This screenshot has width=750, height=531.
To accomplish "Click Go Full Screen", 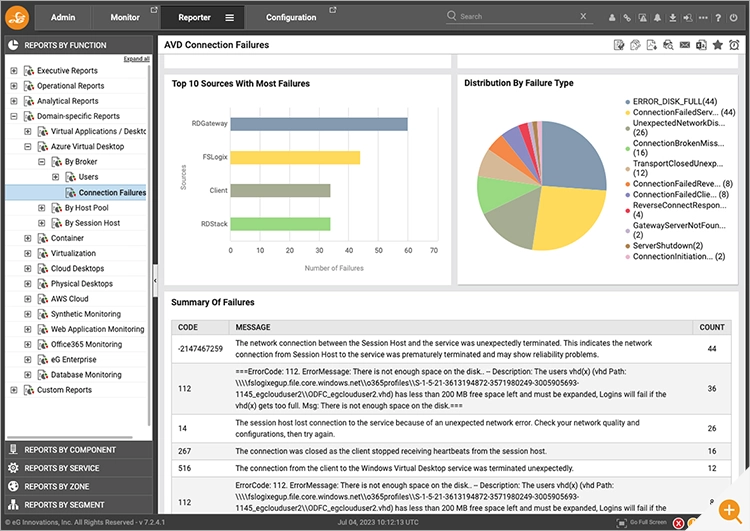I will (x=641, y=522).
